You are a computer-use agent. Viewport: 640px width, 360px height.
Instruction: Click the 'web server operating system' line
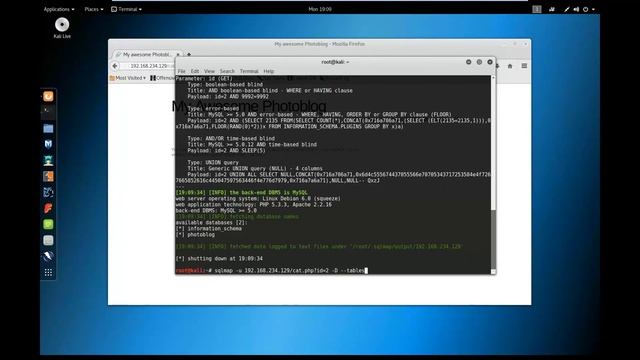point(258,198)
